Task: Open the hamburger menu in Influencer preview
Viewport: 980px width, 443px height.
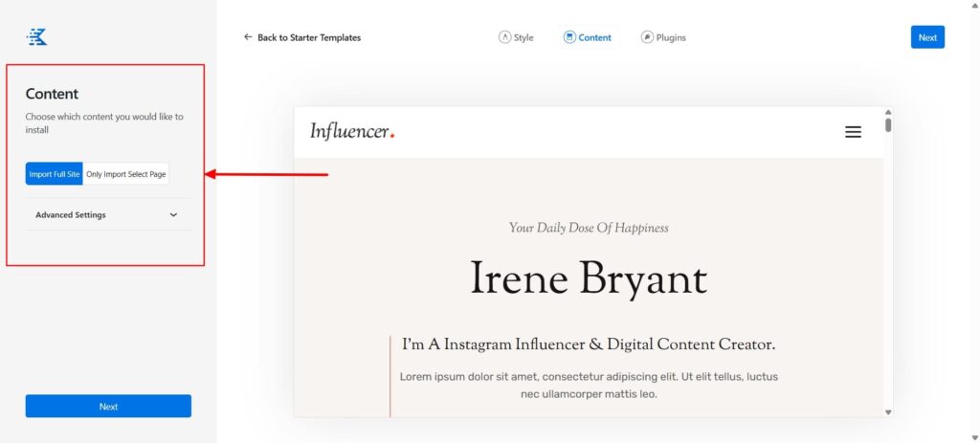Action: coord(853,132)
